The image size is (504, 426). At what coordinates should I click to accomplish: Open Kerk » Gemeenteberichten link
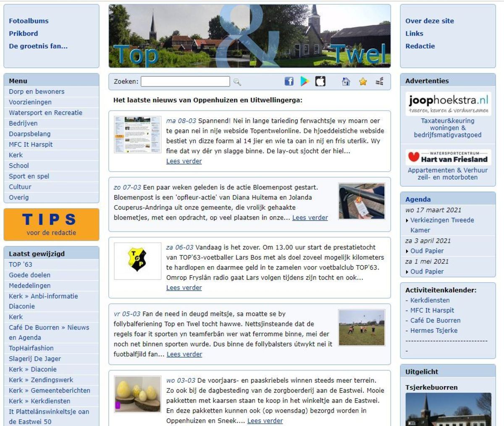tap(50, 390)
